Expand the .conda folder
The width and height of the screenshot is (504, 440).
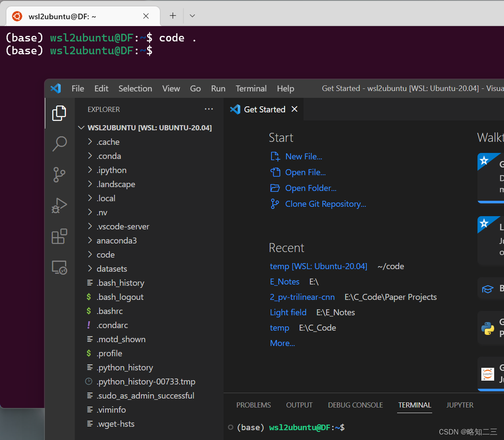click(90, 156)
